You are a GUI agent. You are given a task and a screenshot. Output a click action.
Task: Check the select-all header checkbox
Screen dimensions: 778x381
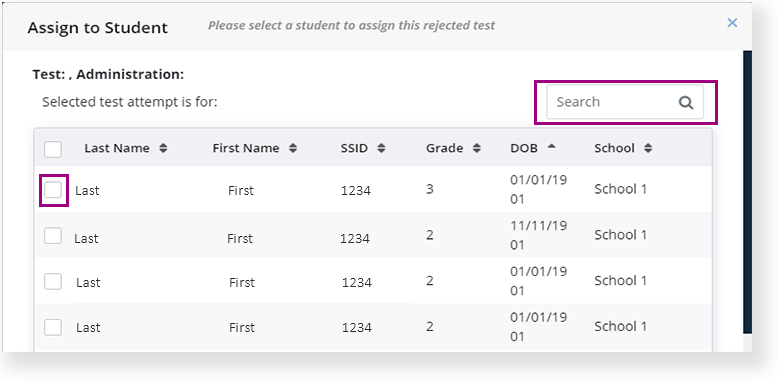53,149
